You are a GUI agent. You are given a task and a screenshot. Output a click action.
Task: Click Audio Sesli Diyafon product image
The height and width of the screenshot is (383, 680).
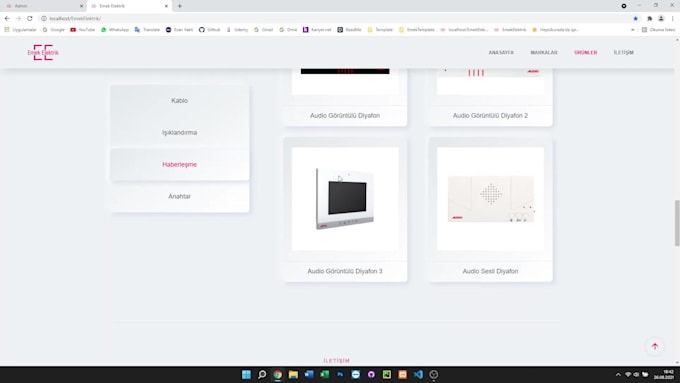tap(490, 199)
